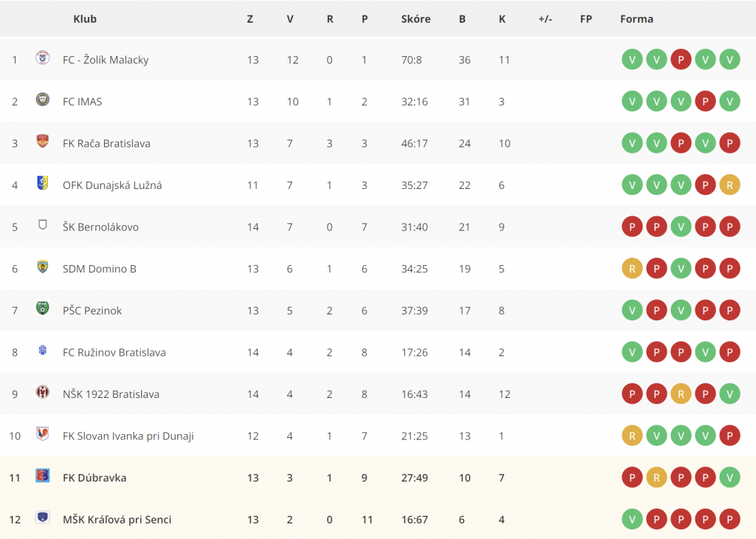Click the orange R badge in FK Dúbravka form
This screenshot has width=756, height=539.
pyautogui.click(x=656, y=478)
